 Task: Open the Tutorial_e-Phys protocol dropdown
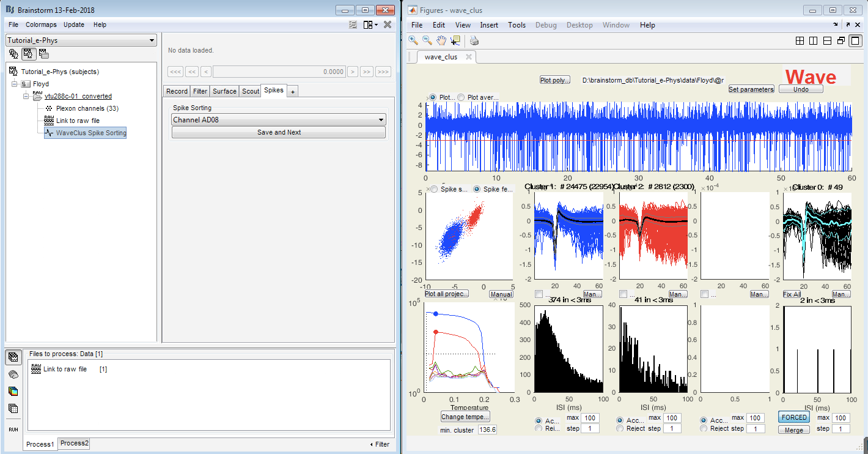[x=81, y=40]
